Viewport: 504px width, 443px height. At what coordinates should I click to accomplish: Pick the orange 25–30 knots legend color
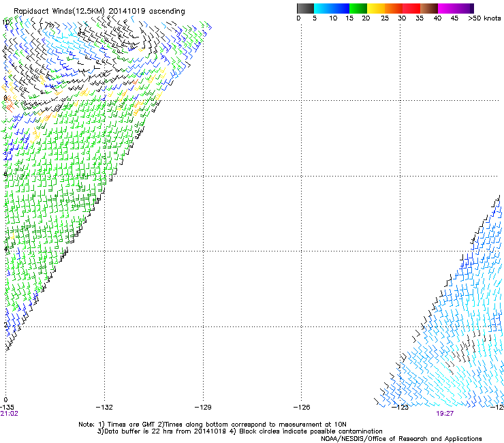point(394,8)
